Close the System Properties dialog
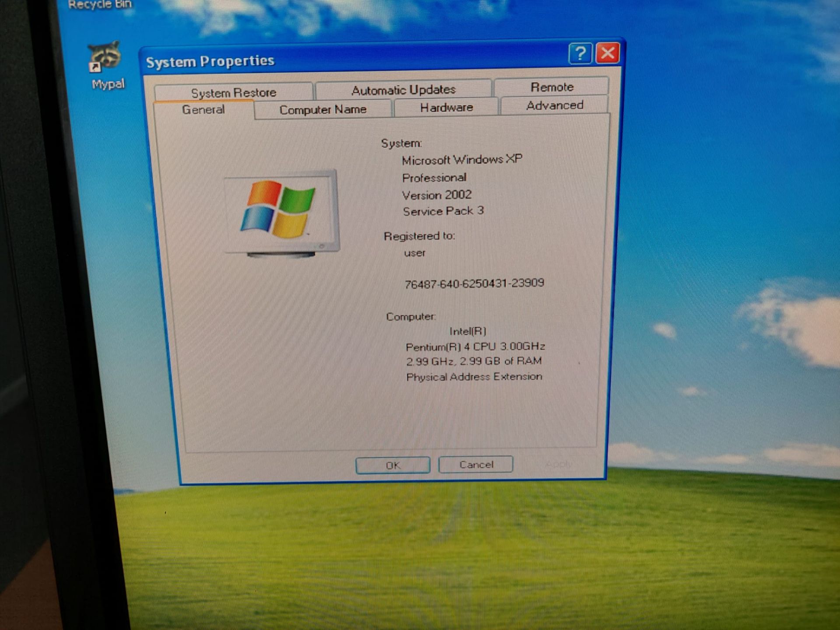The width and height of the screenshot is (840, 630). [x=608, y=53]
